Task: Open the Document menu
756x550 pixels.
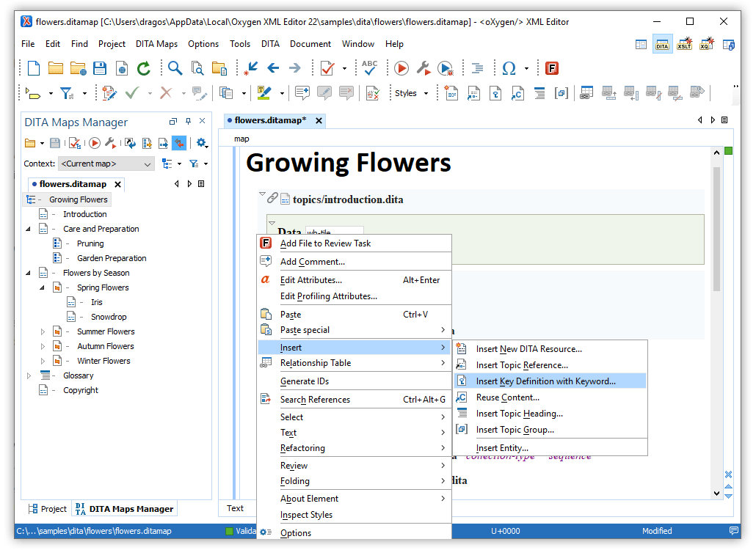Action: 310,44
